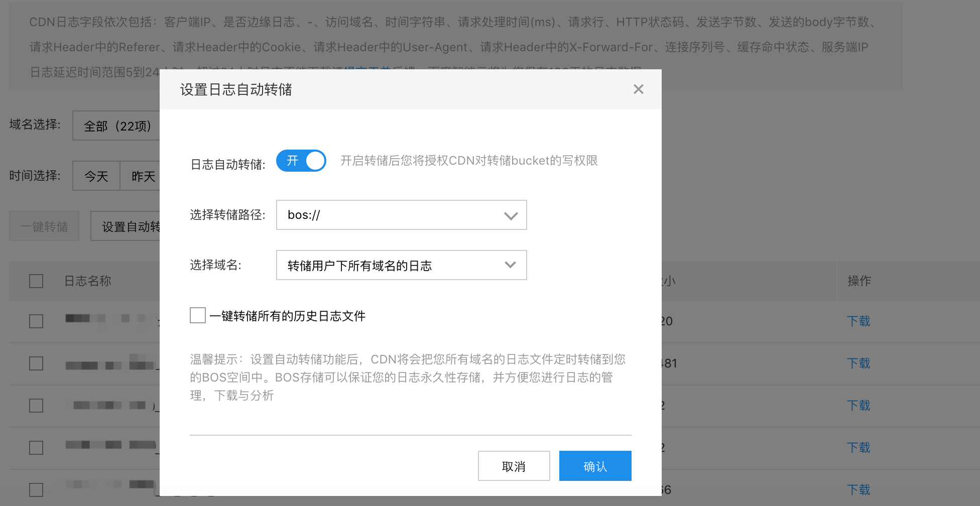Click the 设置日志自动转储 dialog title
980x506 pixels.
236,89
